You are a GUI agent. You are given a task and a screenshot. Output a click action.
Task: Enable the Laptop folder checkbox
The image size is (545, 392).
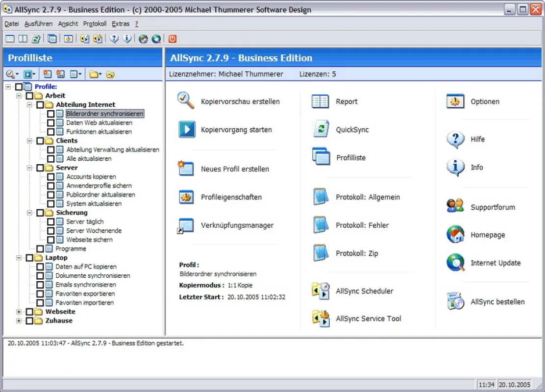pos(29,258)
